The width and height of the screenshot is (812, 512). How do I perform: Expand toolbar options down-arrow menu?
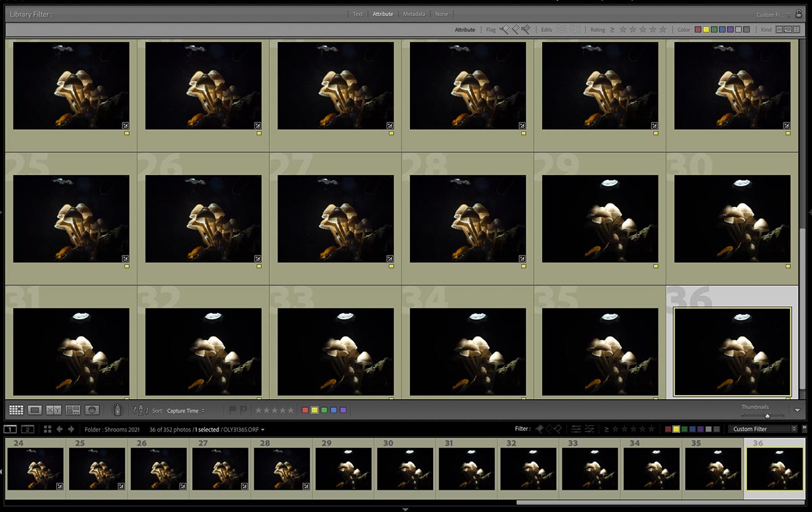pyautogui.click(x=798, y=410)
